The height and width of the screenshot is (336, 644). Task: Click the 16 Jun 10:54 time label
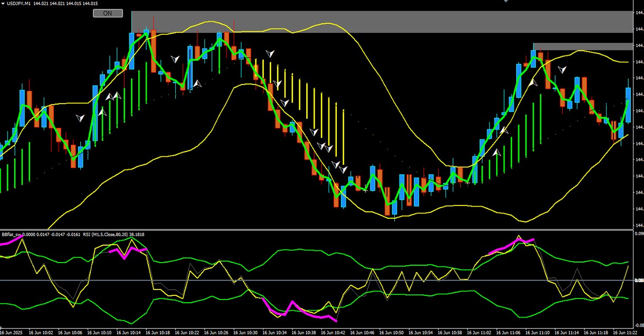[422, 333]
